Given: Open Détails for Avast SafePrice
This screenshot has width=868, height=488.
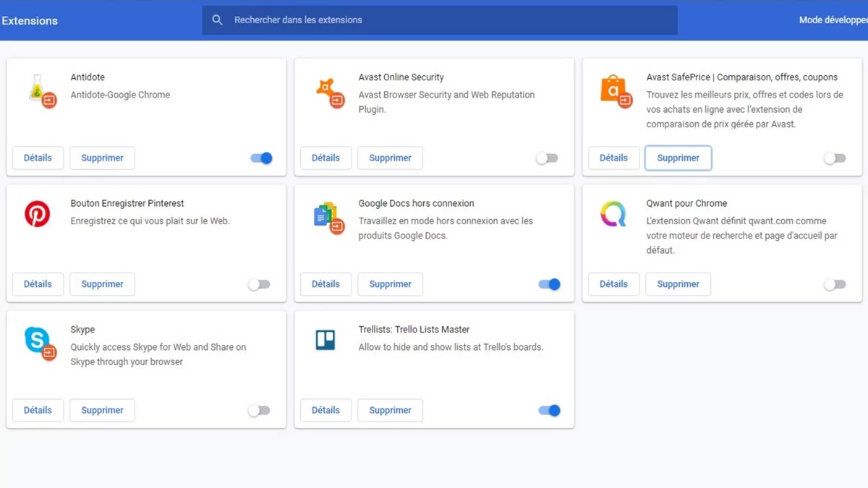Looking at the screenshot, I should pos(613,158).
